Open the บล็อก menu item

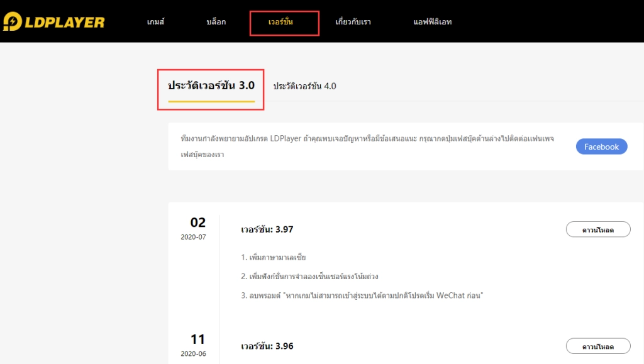coord(216,22)
